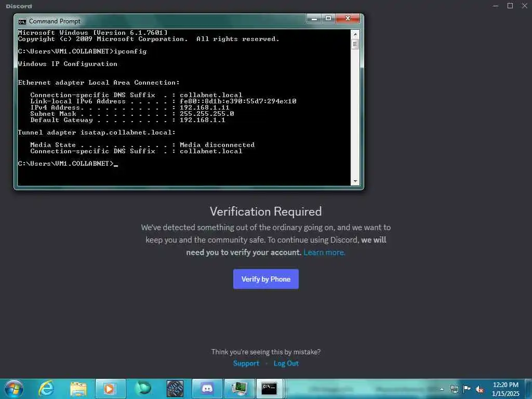Open the Support link
Viewport: 532px width, 399px height.
coord(246,363)
